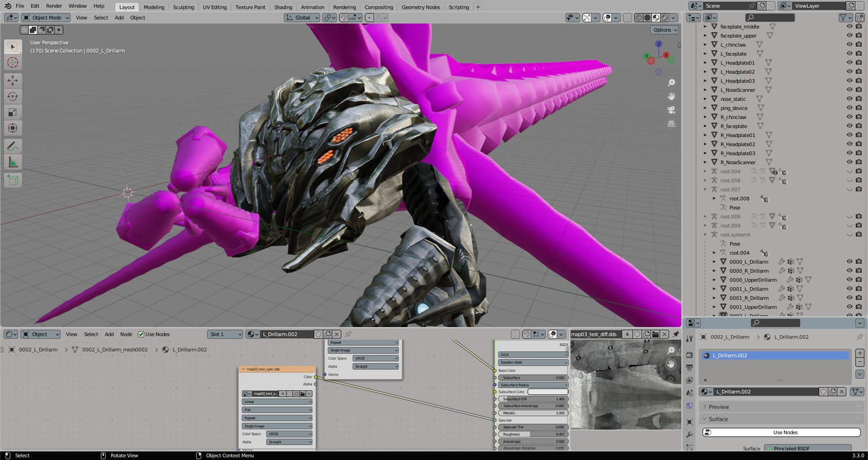Toggle visibility eye for 0000_L_Drillarm
This screenshot has width=868, height=460.
849,261
